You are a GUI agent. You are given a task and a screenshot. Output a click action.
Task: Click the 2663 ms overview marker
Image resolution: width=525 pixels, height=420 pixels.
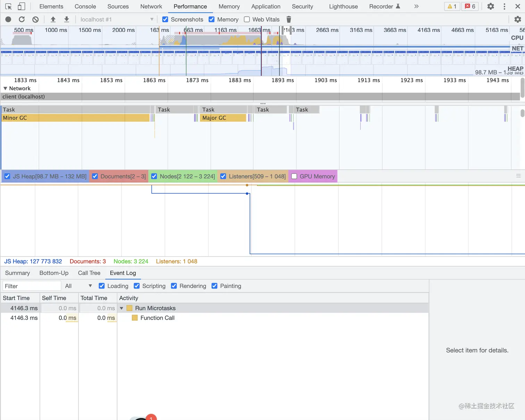click(327, 30)
